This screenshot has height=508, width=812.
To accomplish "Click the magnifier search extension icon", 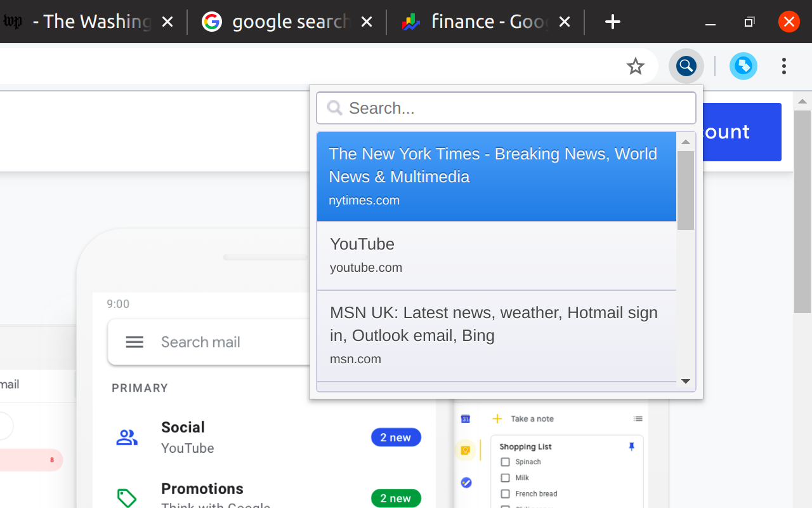I will [x=686, y=66].
